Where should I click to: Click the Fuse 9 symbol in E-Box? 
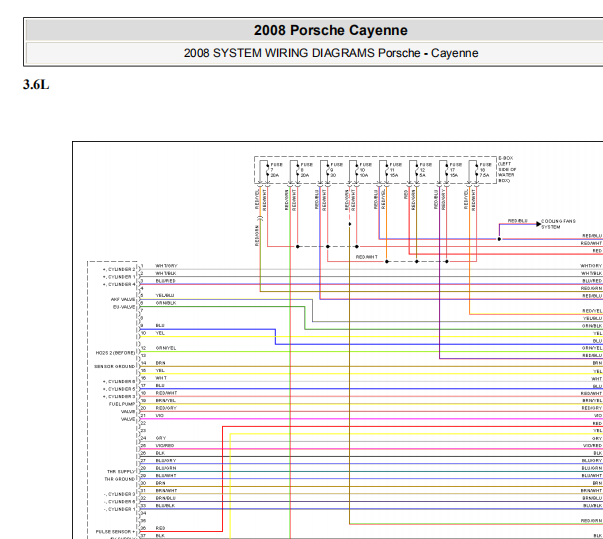(328, 170)
